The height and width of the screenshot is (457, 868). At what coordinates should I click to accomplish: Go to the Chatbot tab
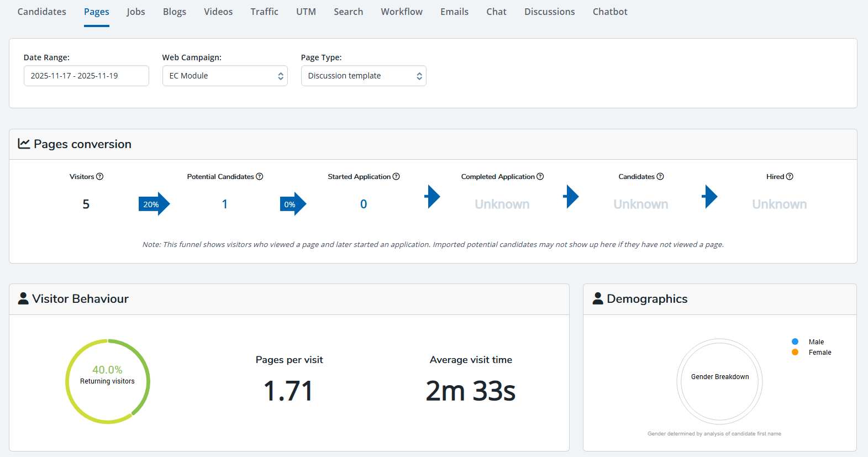click(x=610, y=12)
